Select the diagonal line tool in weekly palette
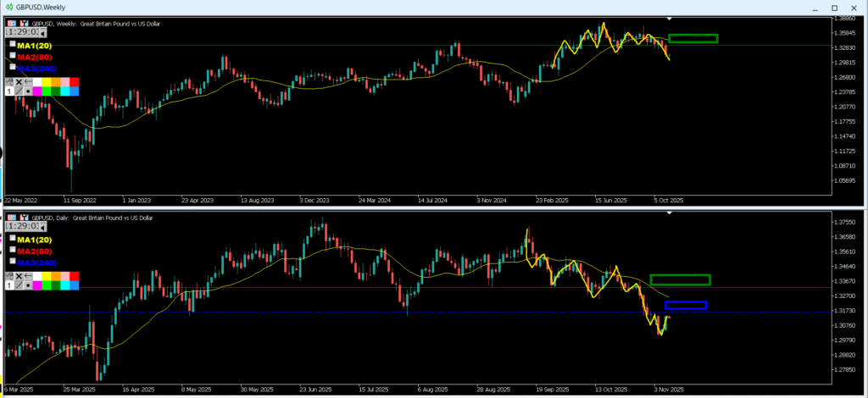This screenshot has height=398, width=868. [x=19, y=90]
